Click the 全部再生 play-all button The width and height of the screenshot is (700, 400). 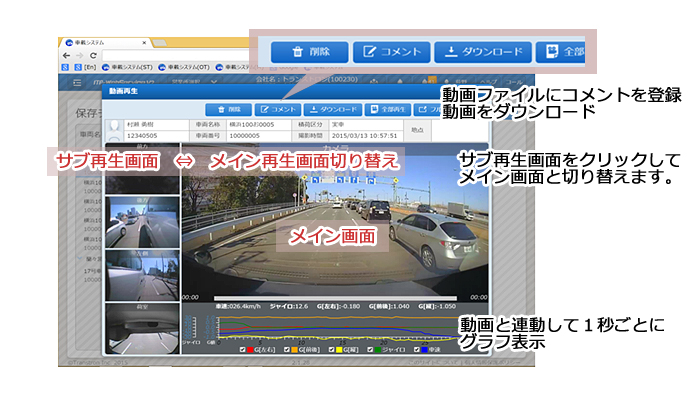pos(388,109)
